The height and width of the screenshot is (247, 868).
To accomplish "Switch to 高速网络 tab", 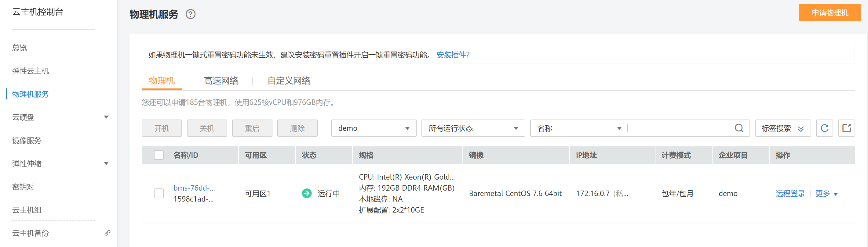I will coord(221,81).
